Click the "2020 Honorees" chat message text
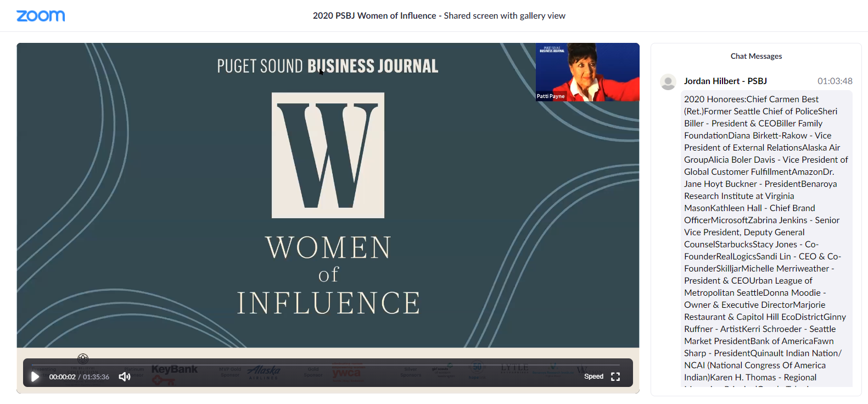Viewport: 868px width, 404px height. [767, 238]
